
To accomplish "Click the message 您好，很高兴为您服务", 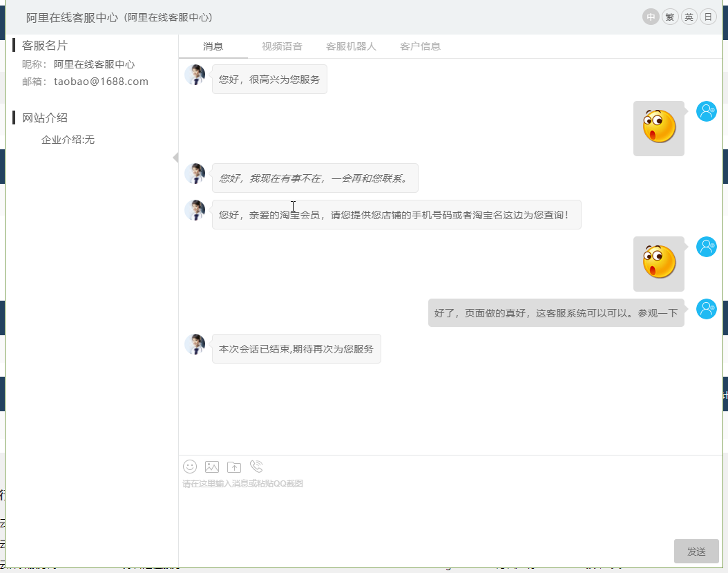I will coord(269,79).
